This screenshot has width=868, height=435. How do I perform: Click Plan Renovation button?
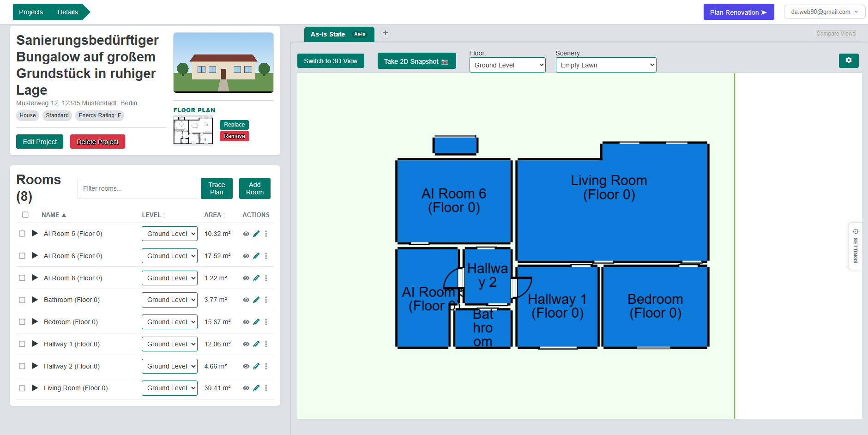(x=738, y=12)
